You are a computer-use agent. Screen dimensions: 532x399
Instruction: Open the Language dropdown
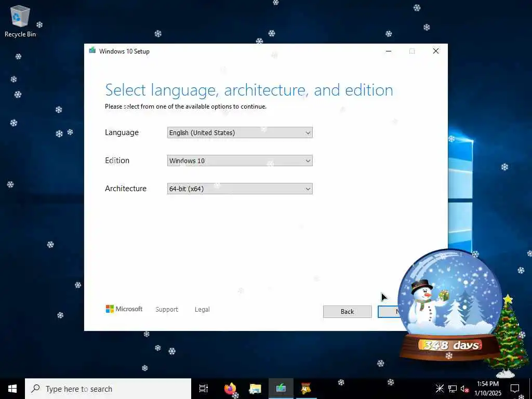point(240,132)
